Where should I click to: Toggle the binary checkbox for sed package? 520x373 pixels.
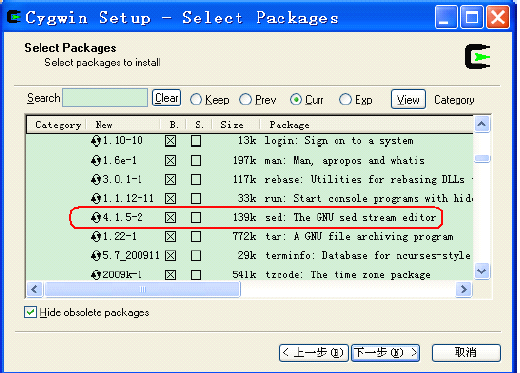point(170,218)
